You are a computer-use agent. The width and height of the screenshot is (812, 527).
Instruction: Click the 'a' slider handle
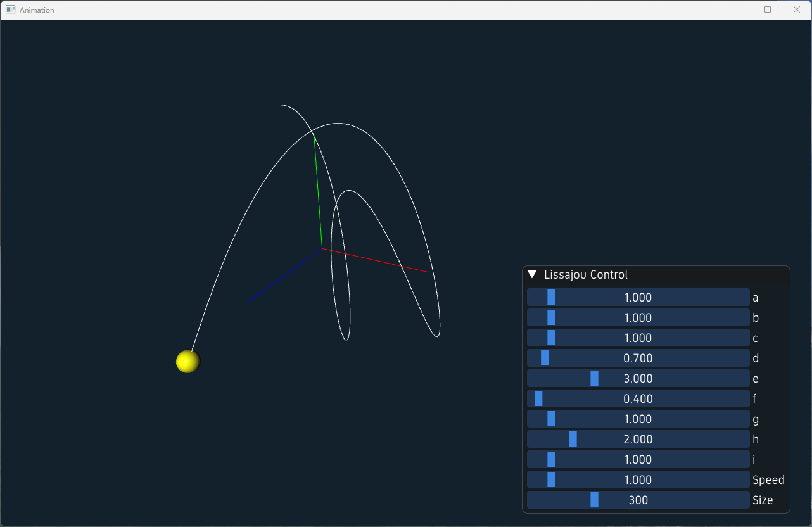coord(551,297)
